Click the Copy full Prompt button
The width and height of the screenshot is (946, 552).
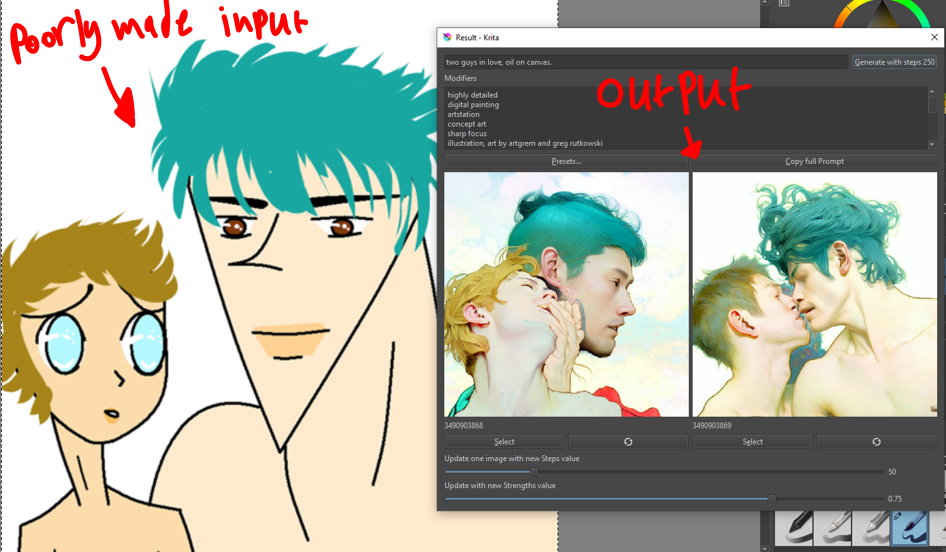pyautogui.click(x=814, y=161)
